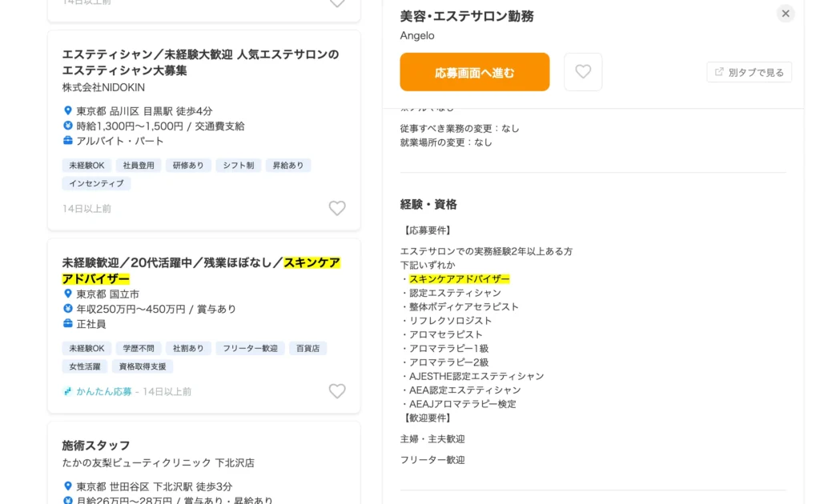The height and width of the screenshot is (504, 820).
Task: Click briefcase icon next to アルバイト・パート
Action: point(68,141)
